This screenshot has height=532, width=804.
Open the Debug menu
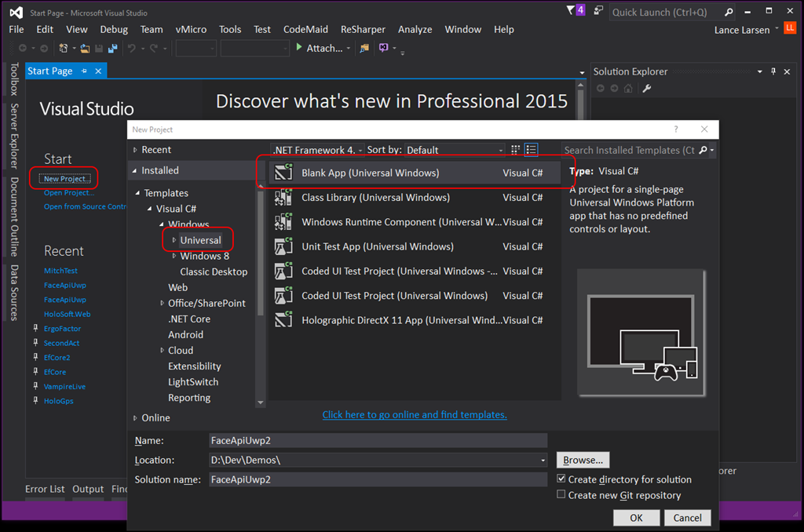pos(114,29)
